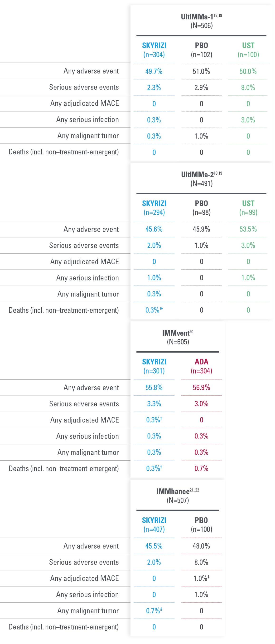This screenshot has width=275, height=644.
Task: Click the UltIMMa-2 study heading
Action: point(197,175)
